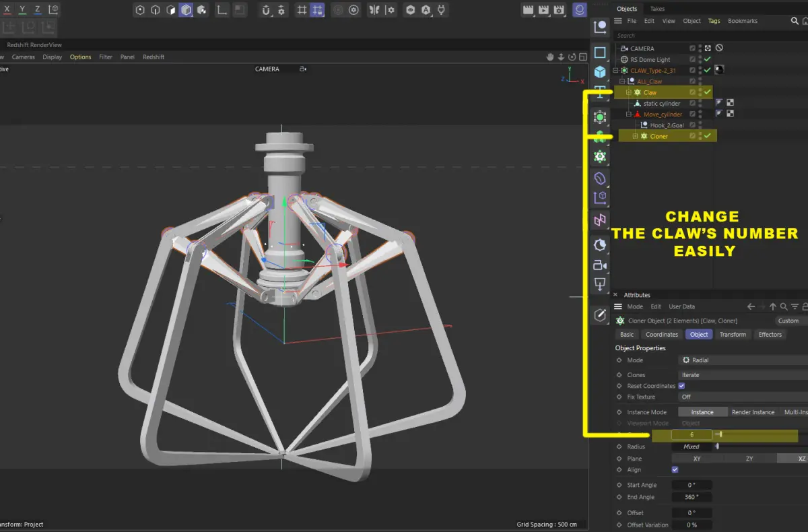Open the Mode Radial dropdown
The height and width of the screenshot is (532, 808).
(x=743, y=360)
